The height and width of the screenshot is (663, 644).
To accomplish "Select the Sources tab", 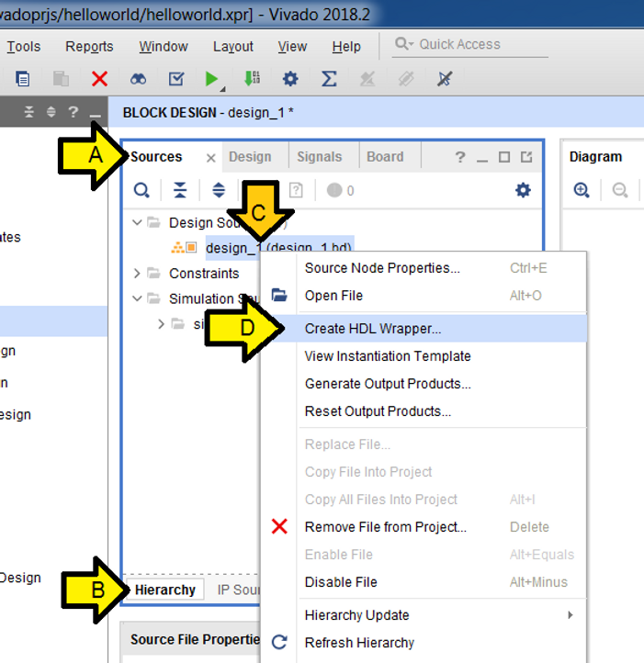I will 156,157.
